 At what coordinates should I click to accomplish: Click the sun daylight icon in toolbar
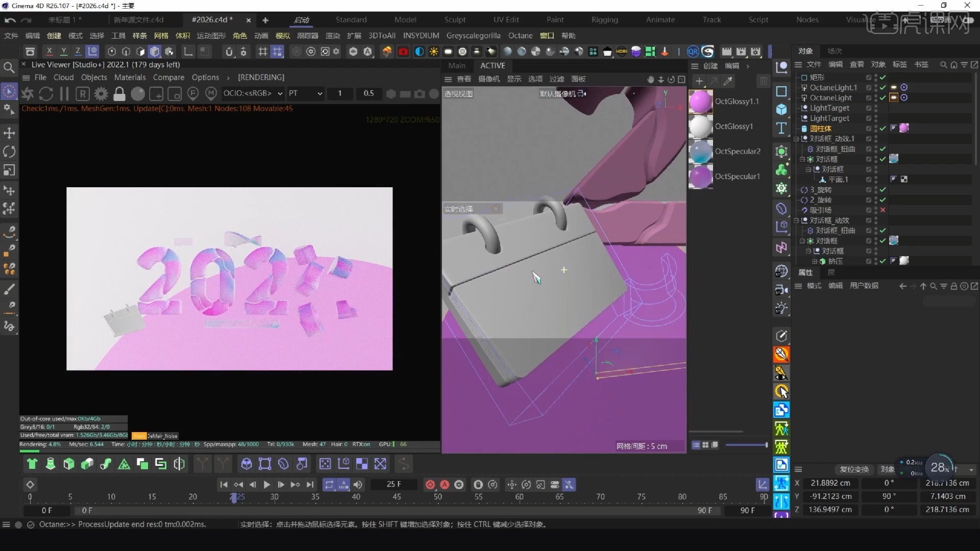click(x=434, y=52)
